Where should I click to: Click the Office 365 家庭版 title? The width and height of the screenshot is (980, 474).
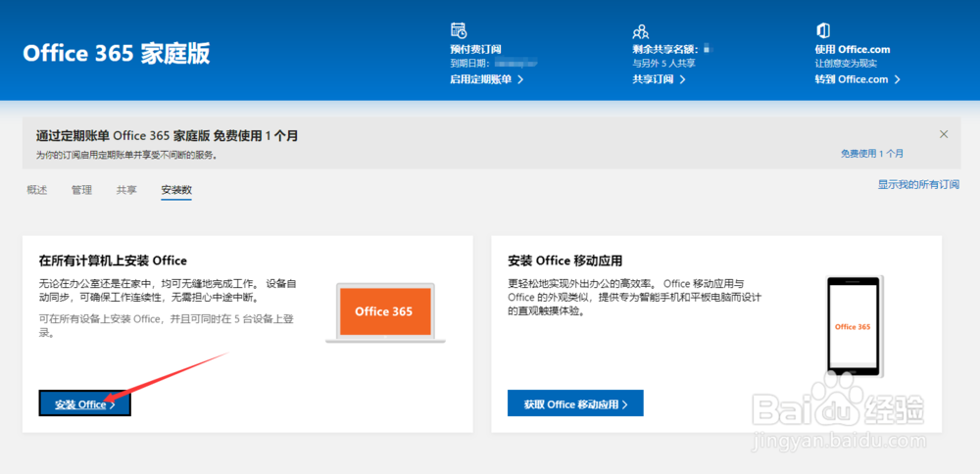click(117, 54)
